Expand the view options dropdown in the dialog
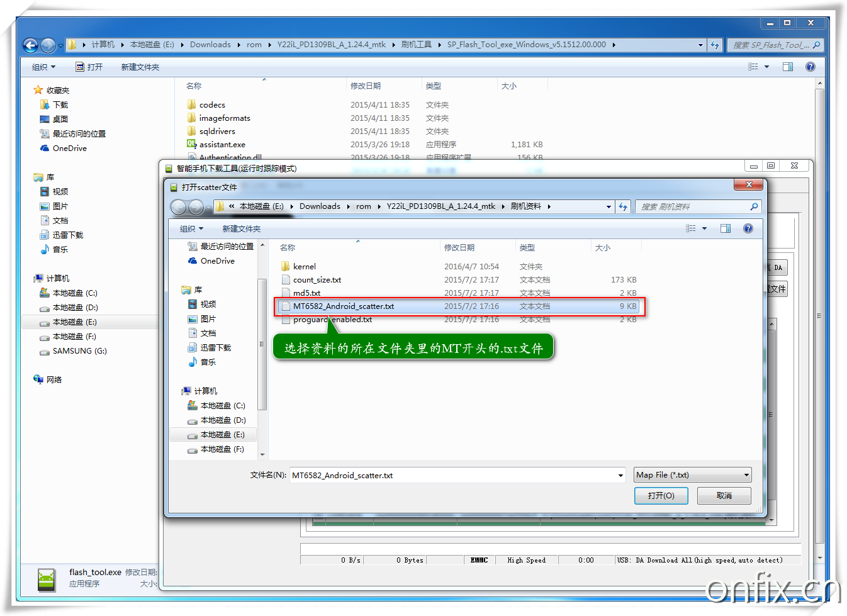This screenshot has width=847, height=616. pos(704,228)
